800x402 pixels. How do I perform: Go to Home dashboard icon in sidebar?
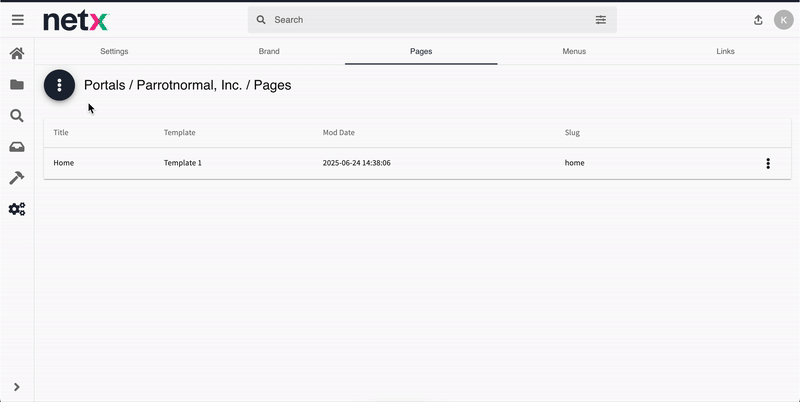point(17,54)
